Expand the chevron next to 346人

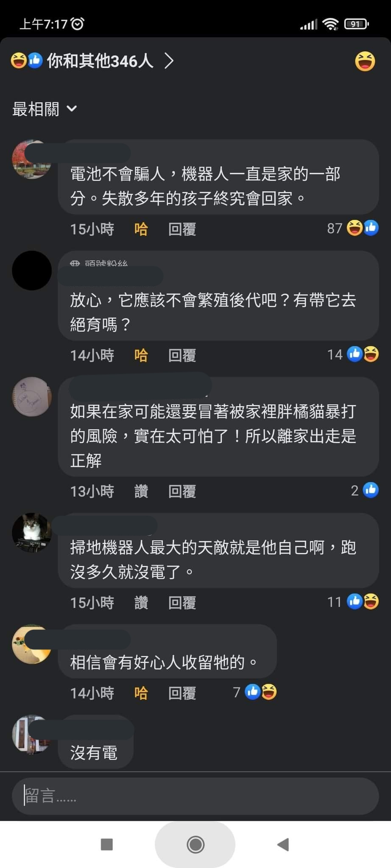[169, 61]
